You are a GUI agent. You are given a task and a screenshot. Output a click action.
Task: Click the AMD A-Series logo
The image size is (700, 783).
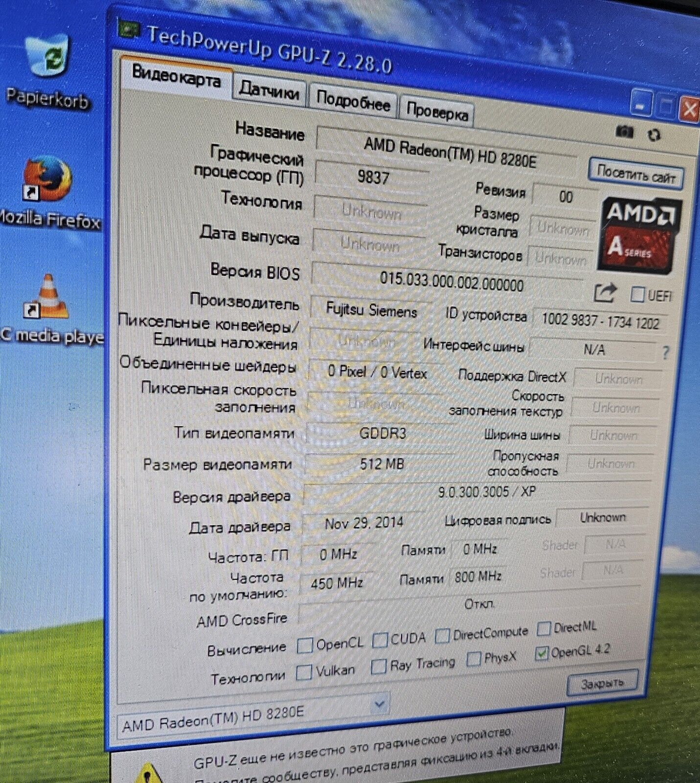tap(638, 235)
